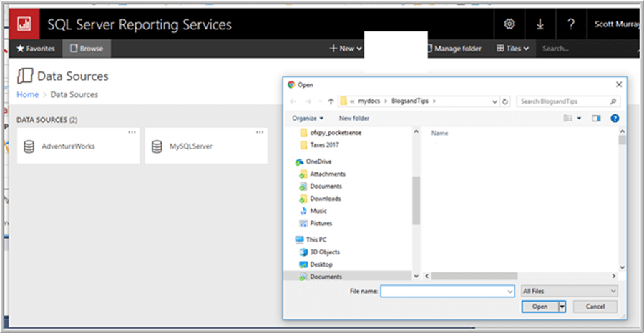Switch to the Favorites tab
Image resolution: width=644 pixels, height=333 pixels.
point(36,49)
